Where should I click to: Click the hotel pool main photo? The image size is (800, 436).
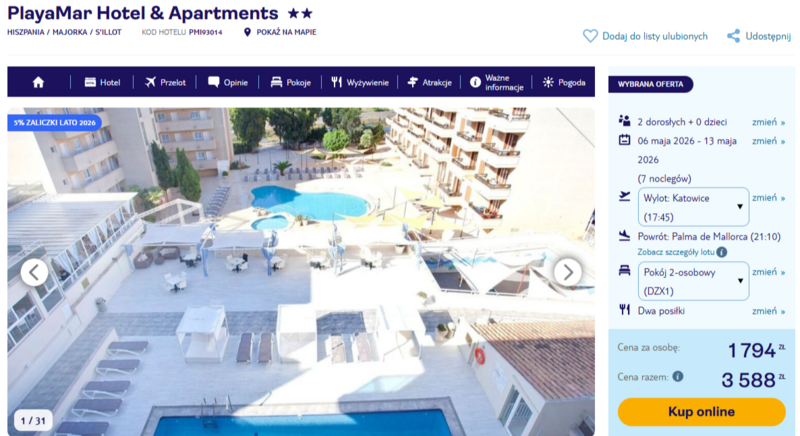pyautogui.click(x=301, y=271)
